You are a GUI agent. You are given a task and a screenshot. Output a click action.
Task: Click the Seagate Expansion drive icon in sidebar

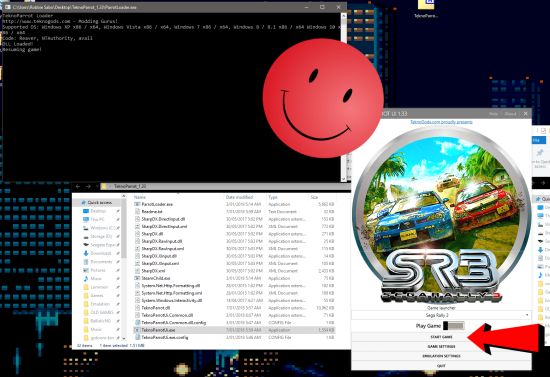click(x=86, y=245)
